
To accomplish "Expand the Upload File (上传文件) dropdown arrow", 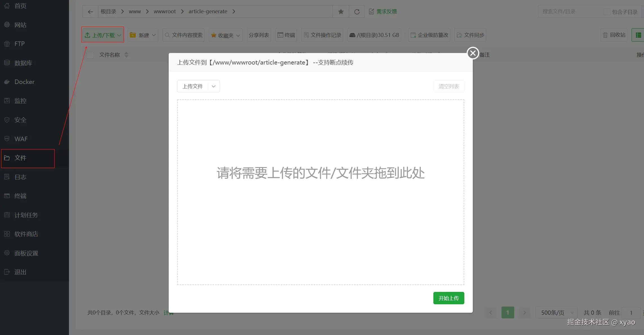I will [213, 86].
